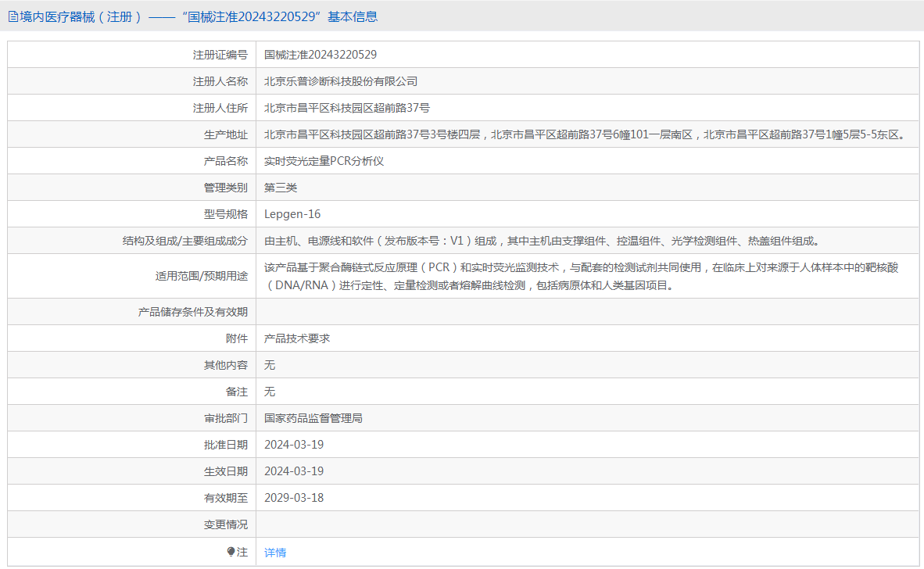The image size is (924, 569).
Task: Click 产品技术要求 in the 附件 row
Action: 297,338
